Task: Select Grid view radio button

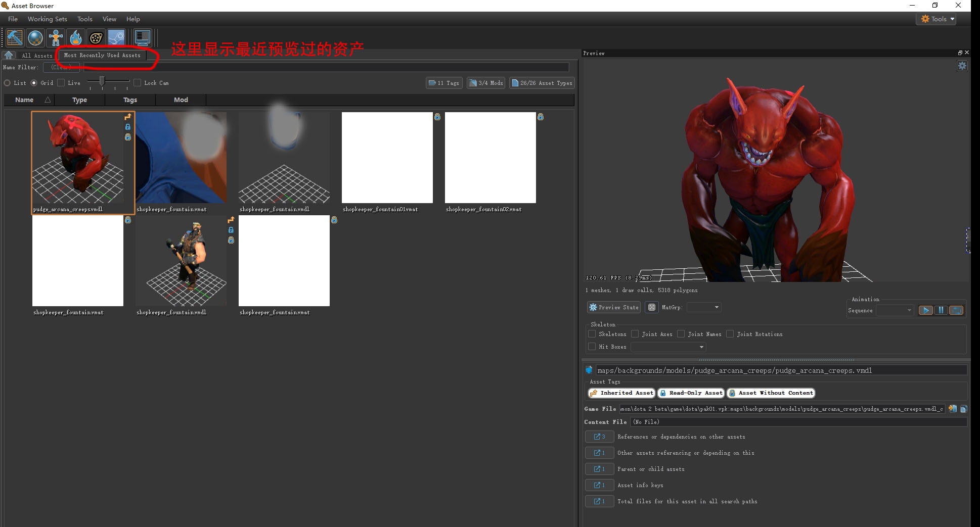Action: click(34, 83)
